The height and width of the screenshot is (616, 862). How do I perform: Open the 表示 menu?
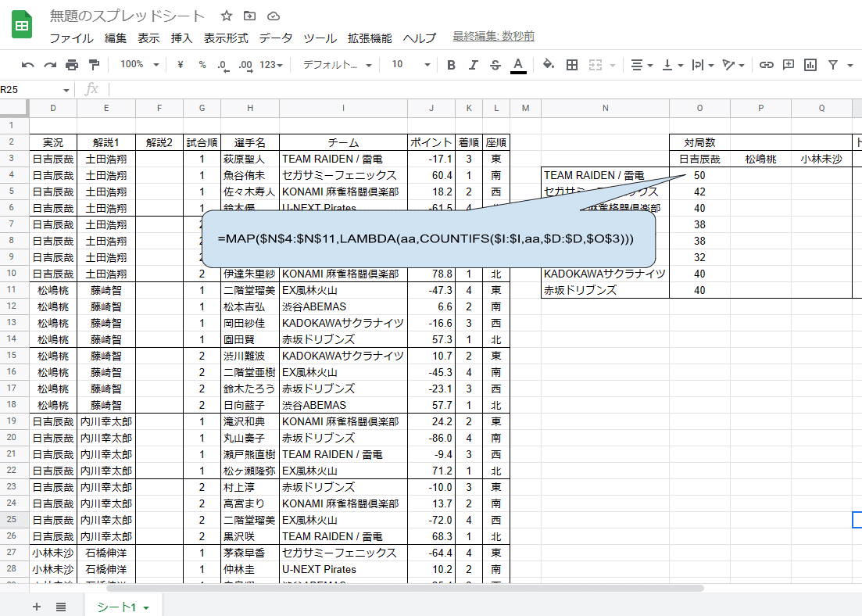pos(148,38)
